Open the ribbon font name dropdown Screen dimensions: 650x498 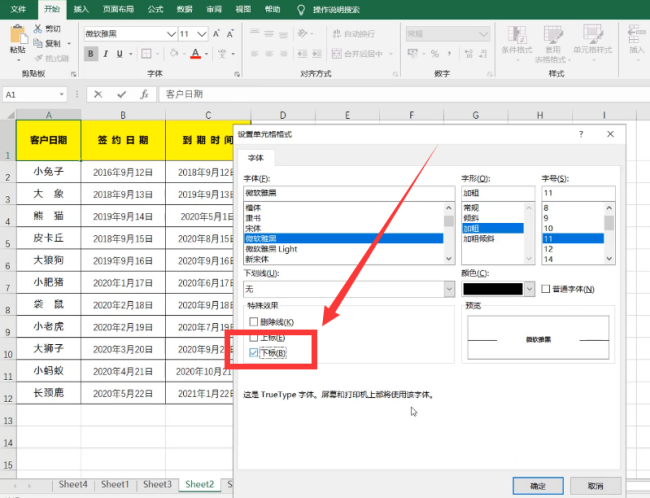coord(171,34)
